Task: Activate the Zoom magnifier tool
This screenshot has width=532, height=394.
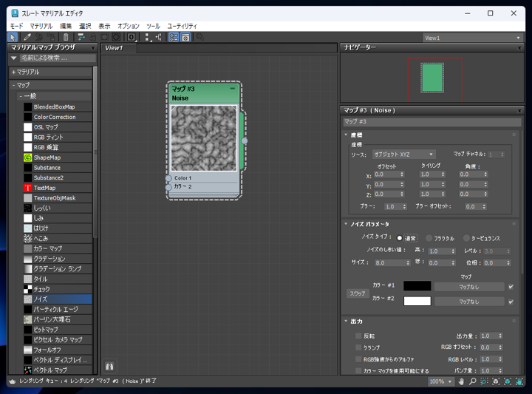Action: pos(472,381)
